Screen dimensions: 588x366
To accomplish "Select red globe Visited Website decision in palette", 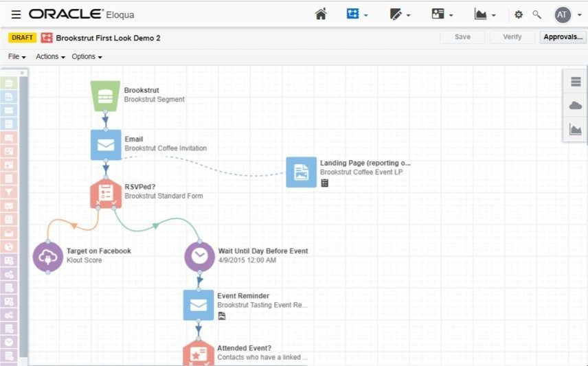I will coord(9,247).
